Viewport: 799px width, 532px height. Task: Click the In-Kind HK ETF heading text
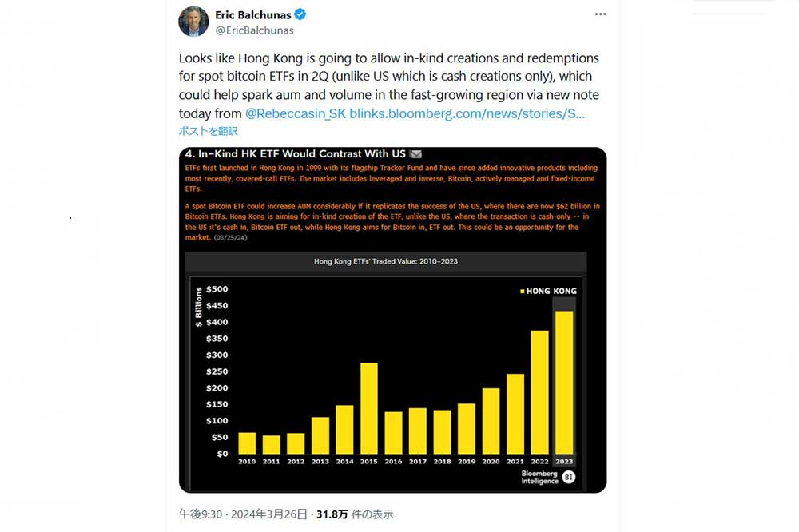coord(296,154)
